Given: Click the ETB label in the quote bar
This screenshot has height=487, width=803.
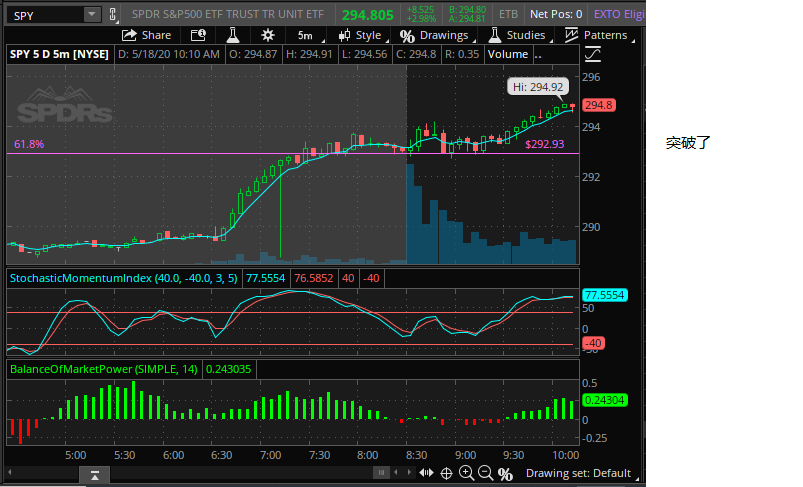Looking at the screenshot, I should pyautogui.click(x=508, y=15).
